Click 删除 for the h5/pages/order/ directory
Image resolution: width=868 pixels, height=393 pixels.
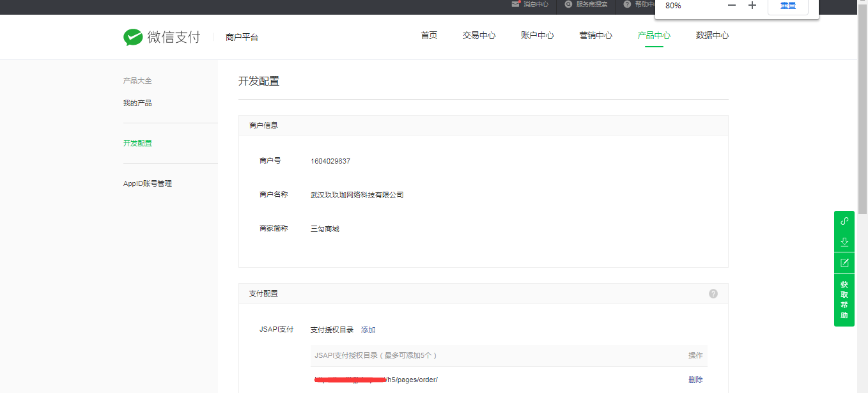(x=695, y=380)
